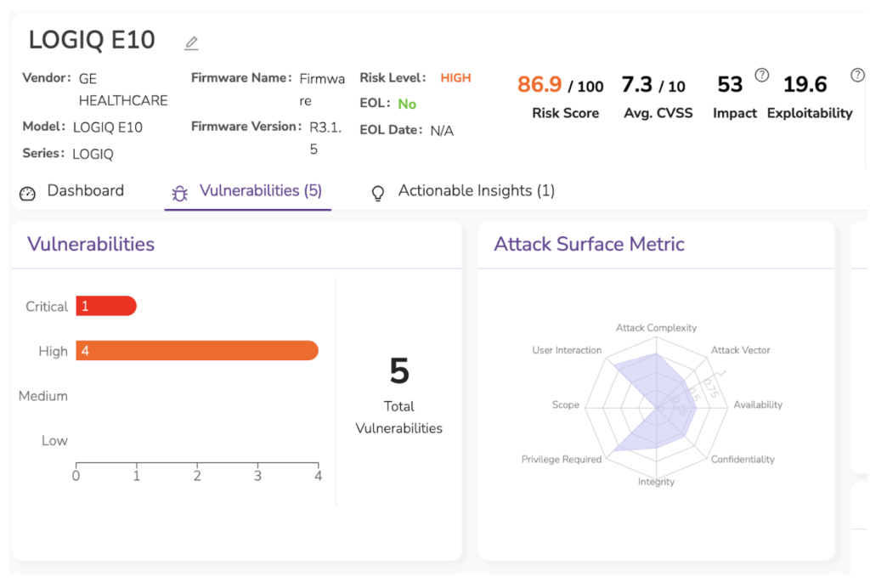870x588 pixels.
Task: Click the High severity label
Action: point(54,351)
